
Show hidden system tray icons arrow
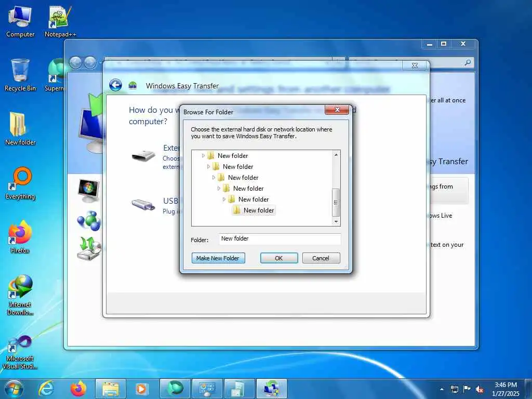442,389
